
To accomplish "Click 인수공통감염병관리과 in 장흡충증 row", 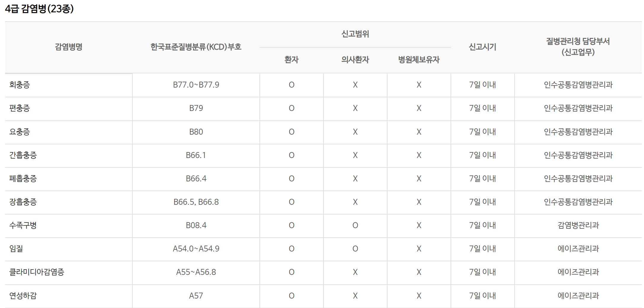I will coord(578,202).
